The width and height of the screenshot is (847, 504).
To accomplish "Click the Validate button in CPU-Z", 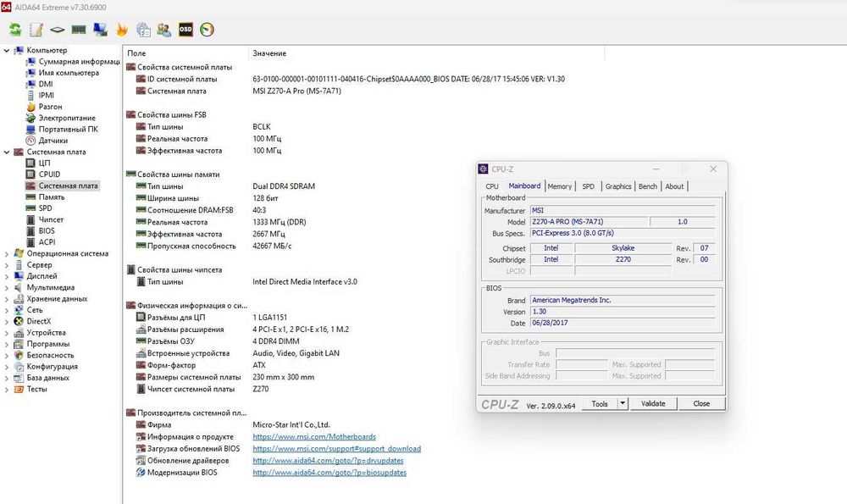I will (x=653, y=403).
